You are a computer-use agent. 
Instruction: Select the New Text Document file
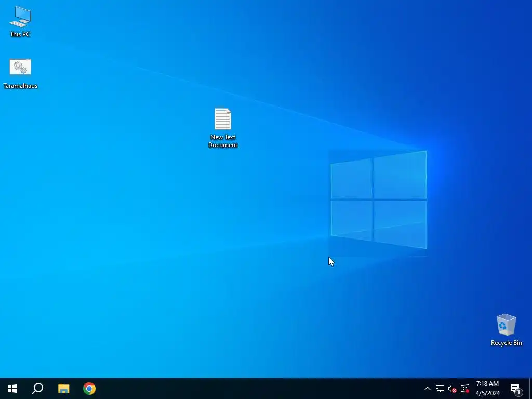pyautogui.click(x=222, y=128)
